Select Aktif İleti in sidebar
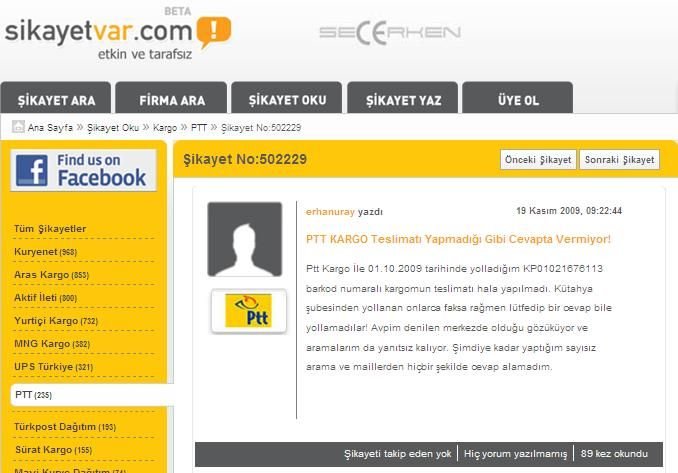Viewport: 678px width, 473px height. point(45,297)
